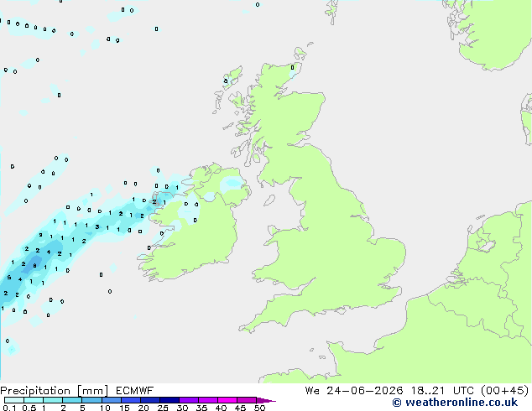Click the legend number '0.1'

pos(10,408)
